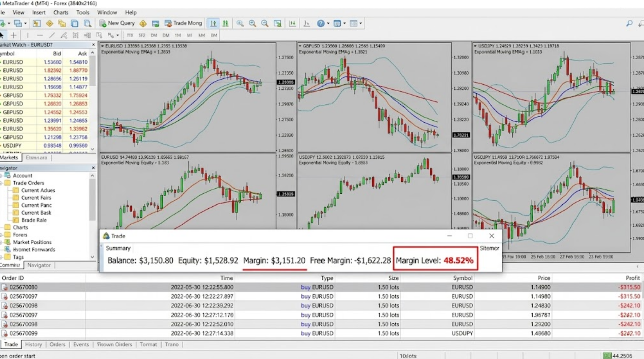Expand the USDJPY 1.24829 chart title arrow
Screen dimensions: 644x359
(475, 46)
